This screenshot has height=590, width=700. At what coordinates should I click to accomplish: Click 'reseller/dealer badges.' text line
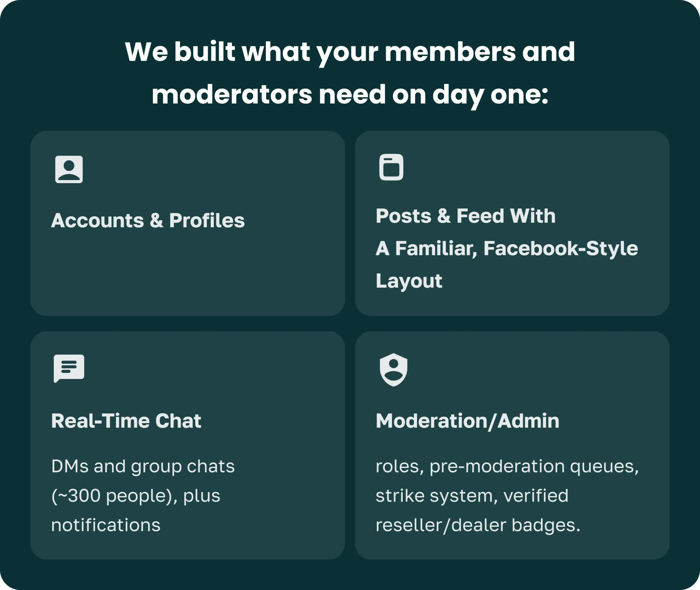[478, 525]
